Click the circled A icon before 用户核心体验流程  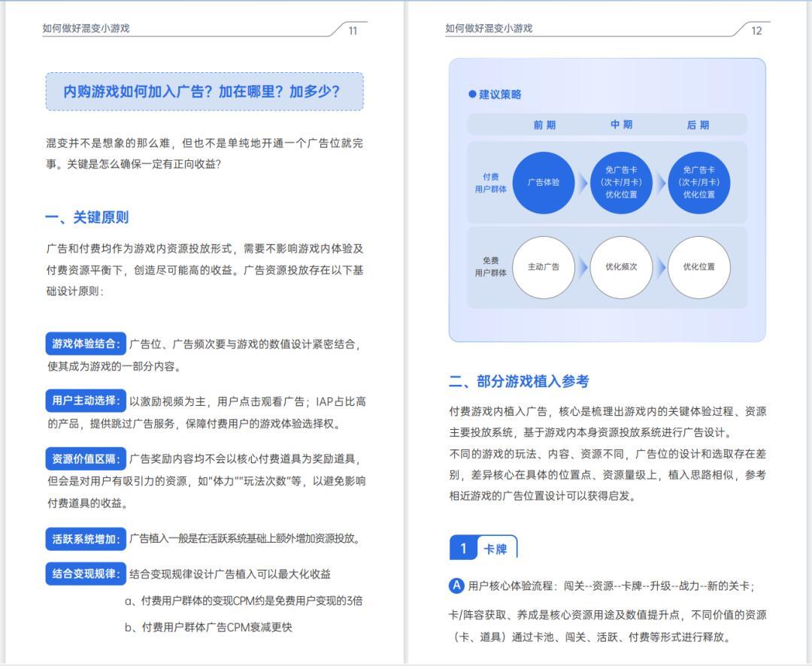(x=456, y=586)
